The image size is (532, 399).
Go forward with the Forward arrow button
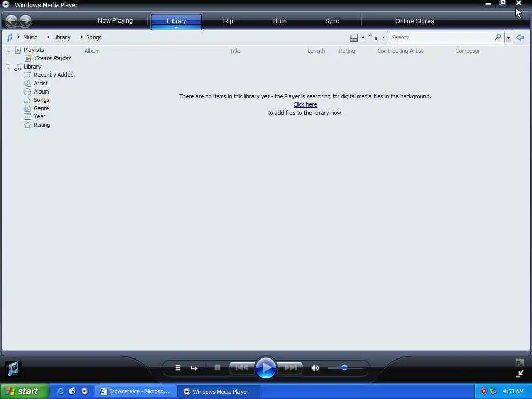[25, 20]
